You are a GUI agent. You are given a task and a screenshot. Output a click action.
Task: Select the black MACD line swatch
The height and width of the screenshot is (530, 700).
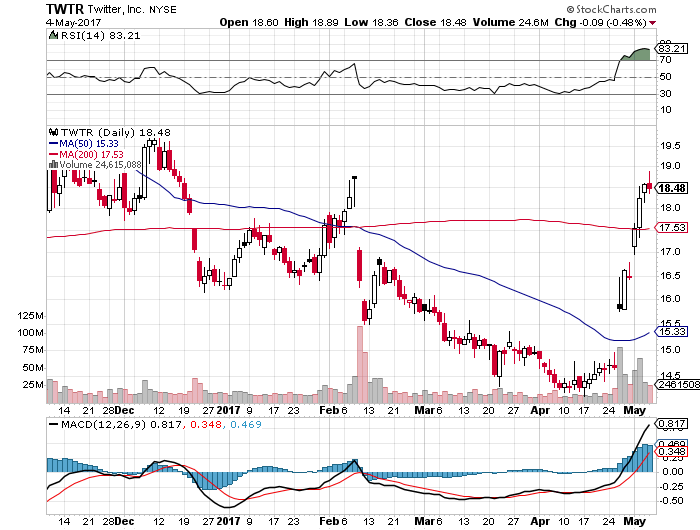53,425
